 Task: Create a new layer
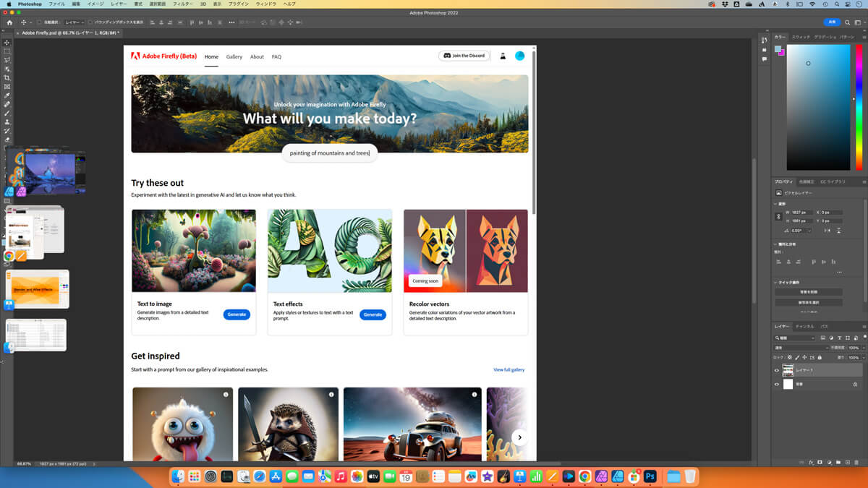[x=847, y=462]
